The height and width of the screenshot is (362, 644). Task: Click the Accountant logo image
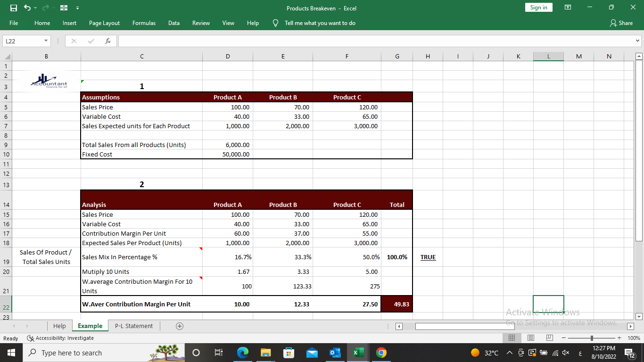pyautogui.click(x=49, y=81)
